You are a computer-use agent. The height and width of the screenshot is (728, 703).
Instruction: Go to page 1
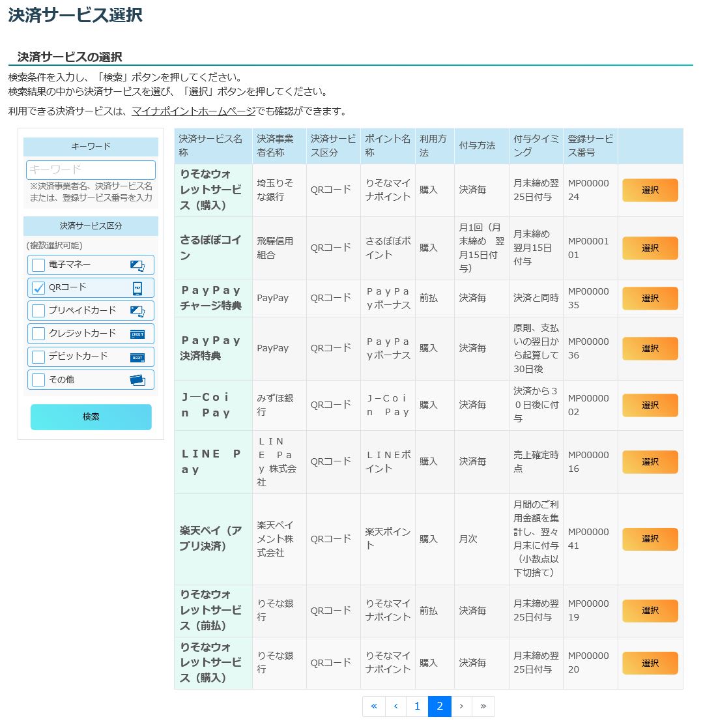pyautogui.click(x=417, y=706)
